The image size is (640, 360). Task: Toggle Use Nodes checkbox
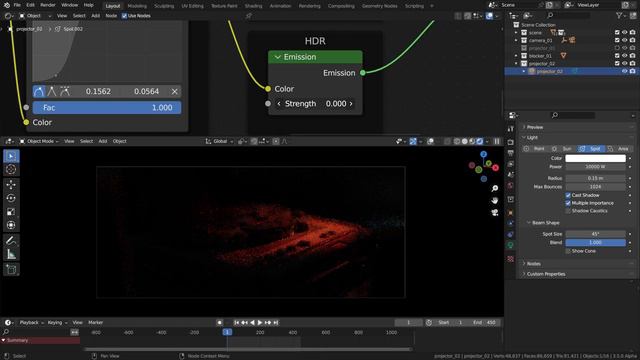[124, 16]
